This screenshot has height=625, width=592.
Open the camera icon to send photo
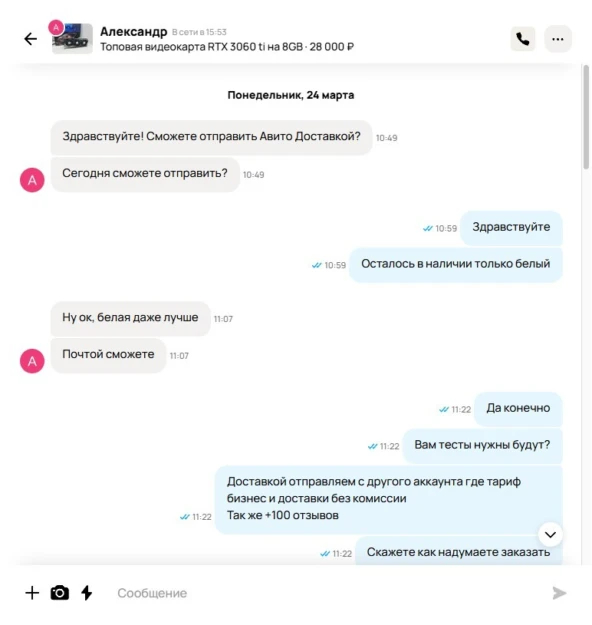pyautogui.click(x=59, y=593)
